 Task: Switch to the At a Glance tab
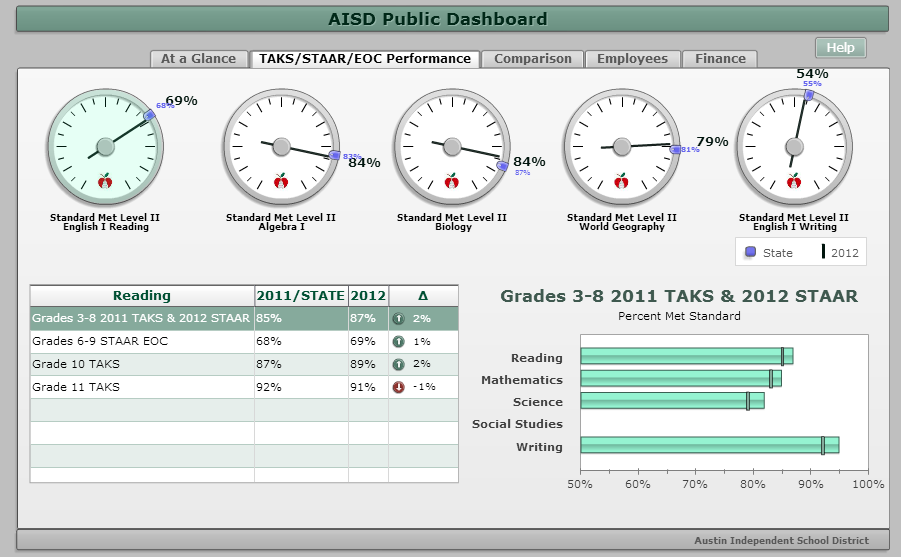[198, 59]
